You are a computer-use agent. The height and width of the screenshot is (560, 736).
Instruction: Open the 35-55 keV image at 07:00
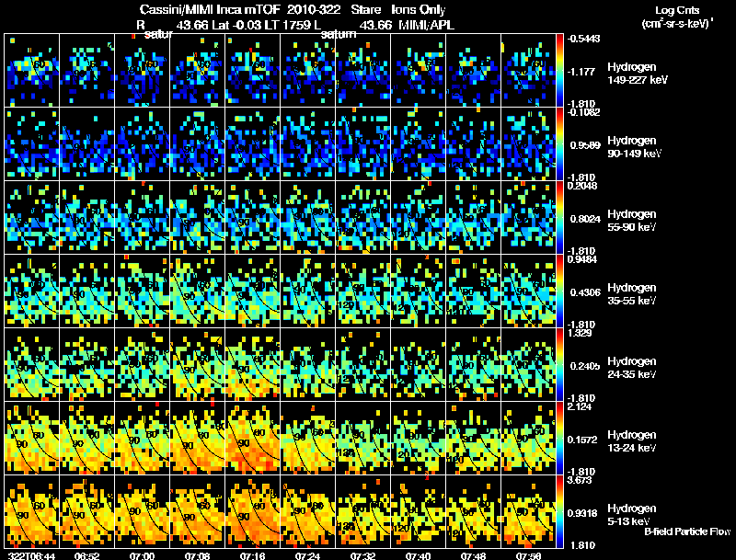pyautogui.click(x=143, y=291)
